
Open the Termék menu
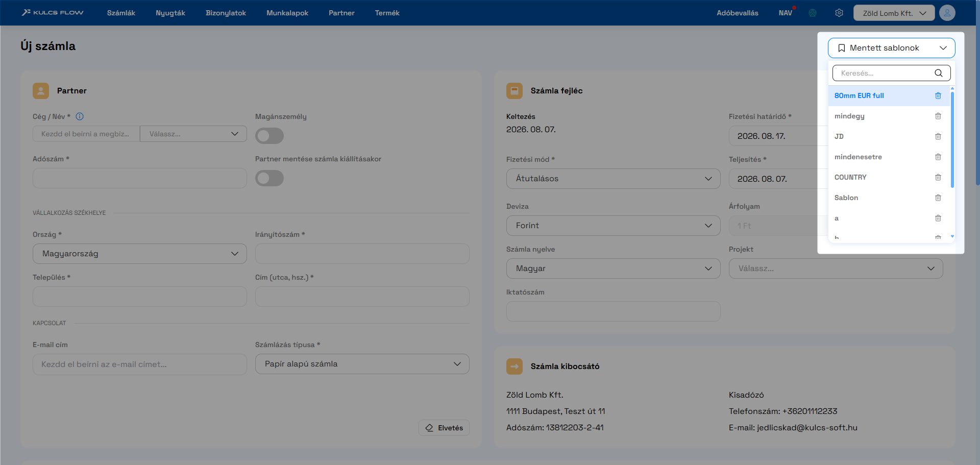387,13
